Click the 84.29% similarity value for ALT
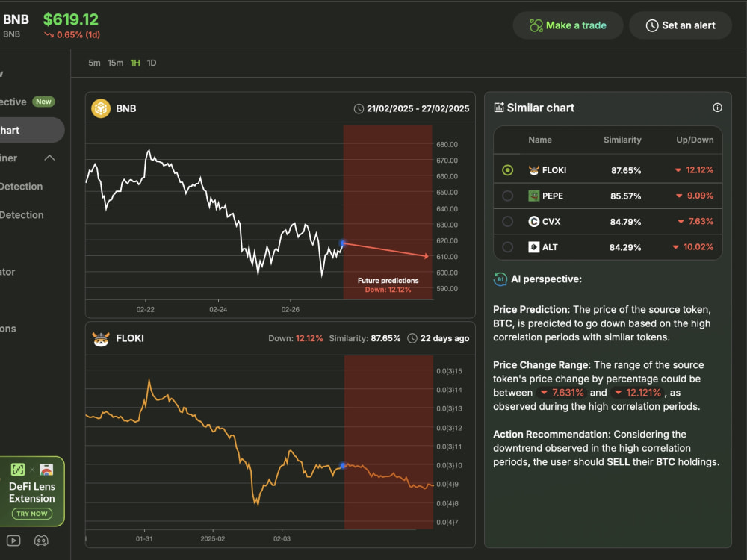The image size is (747, 560). 625,248
